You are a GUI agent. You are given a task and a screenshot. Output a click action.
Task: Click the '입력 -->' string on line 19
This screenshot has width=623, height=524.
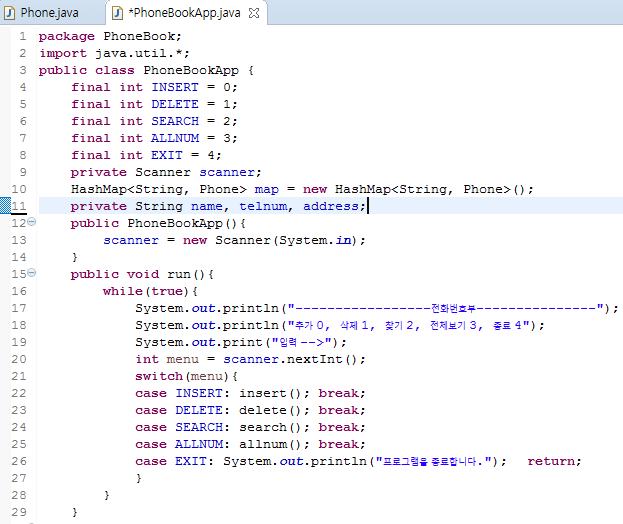point(302,342)
